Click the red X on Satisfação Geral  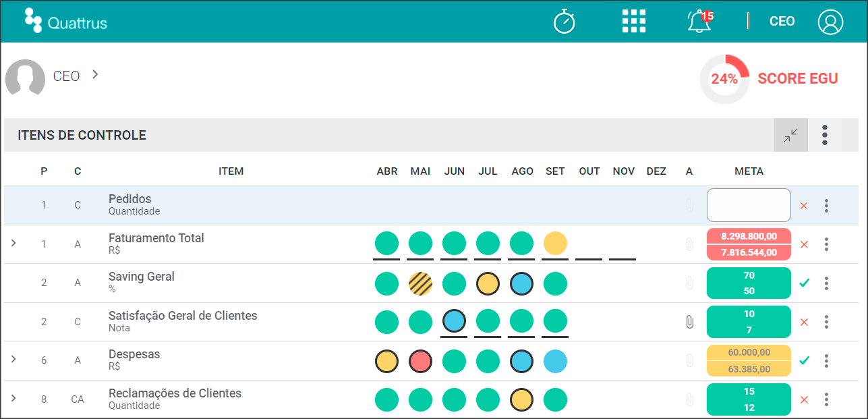803,322
